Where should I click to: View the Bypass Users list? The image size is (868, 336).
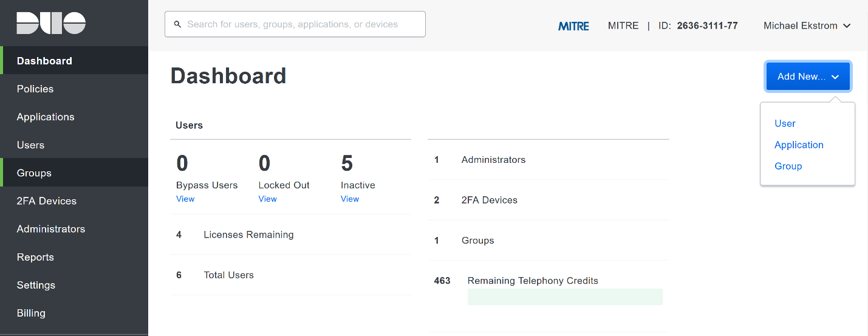click(185, 199)
